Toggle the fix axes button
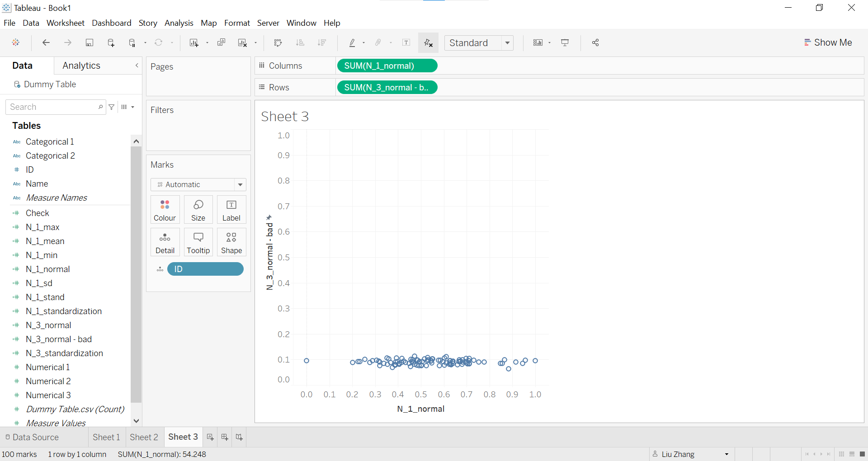This screenshot has width=868, height=461. (428, 42)
